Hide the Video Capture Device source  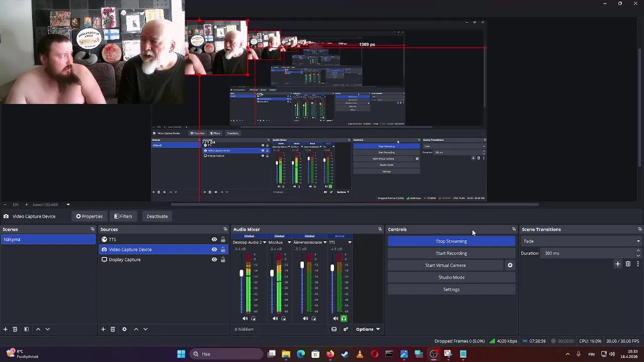click(214, 249)
